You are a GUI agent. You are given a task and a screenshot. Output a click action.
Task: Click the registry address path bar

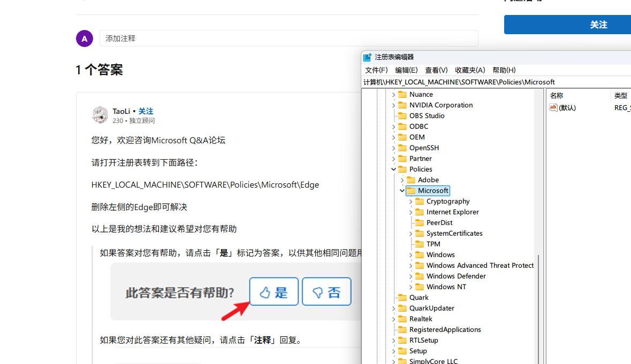tap(497, 82)
